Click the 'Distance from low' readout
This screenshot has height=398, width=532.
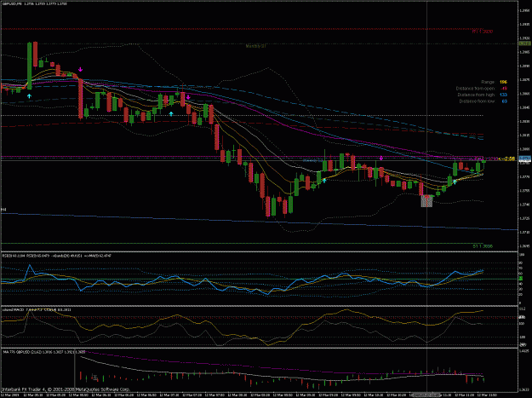coord(483,101)
